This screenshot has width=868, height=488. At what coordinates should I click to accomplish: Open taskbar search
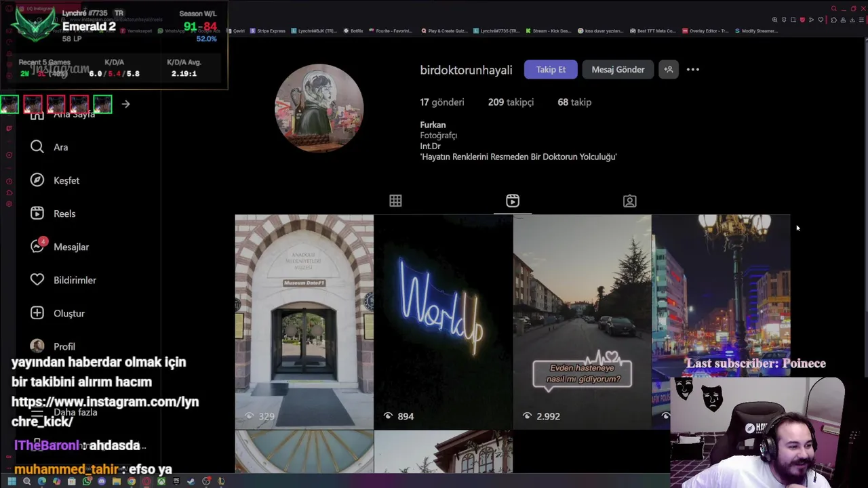click(27, 481)
